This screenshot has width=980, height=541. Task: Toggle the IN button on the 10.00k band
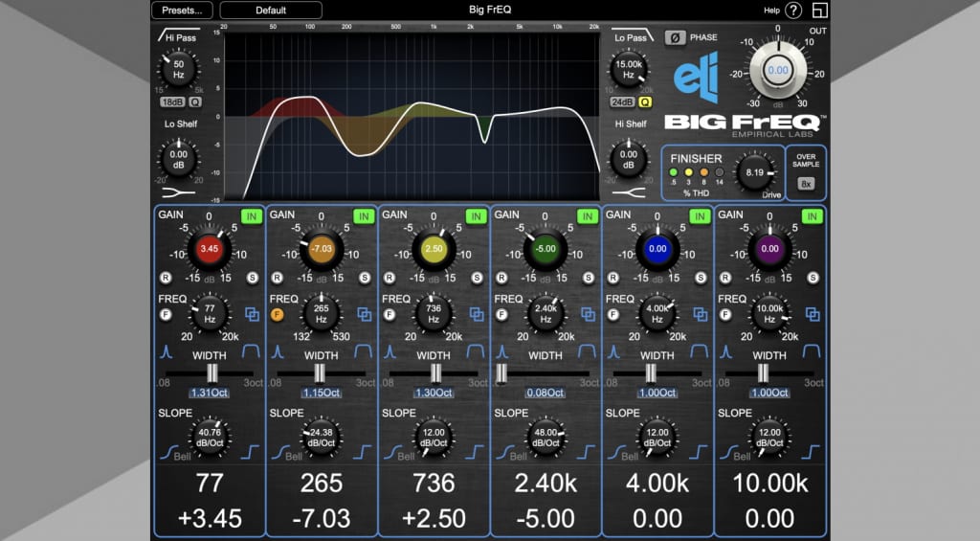tap(812, 216)
